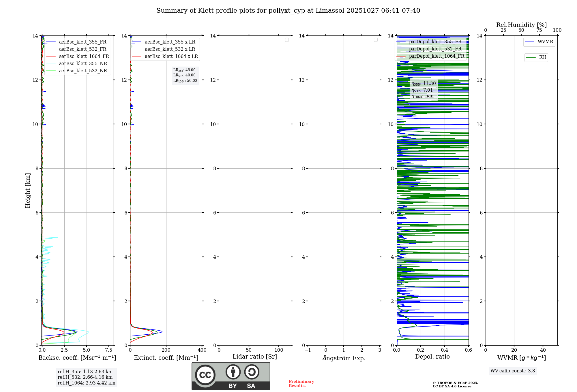
Task: Click the parDepol_klett_355_FR legend label
Action: point(435,42)
